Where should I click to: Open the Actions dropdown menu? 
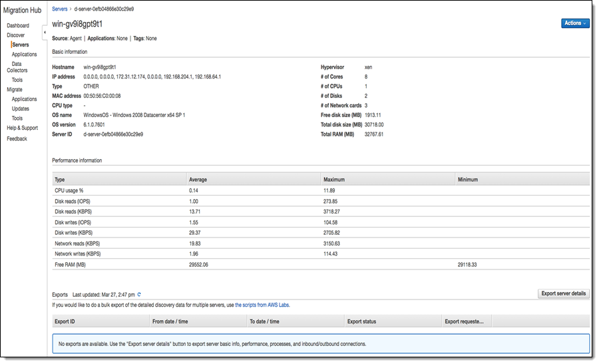click(575, 23)
